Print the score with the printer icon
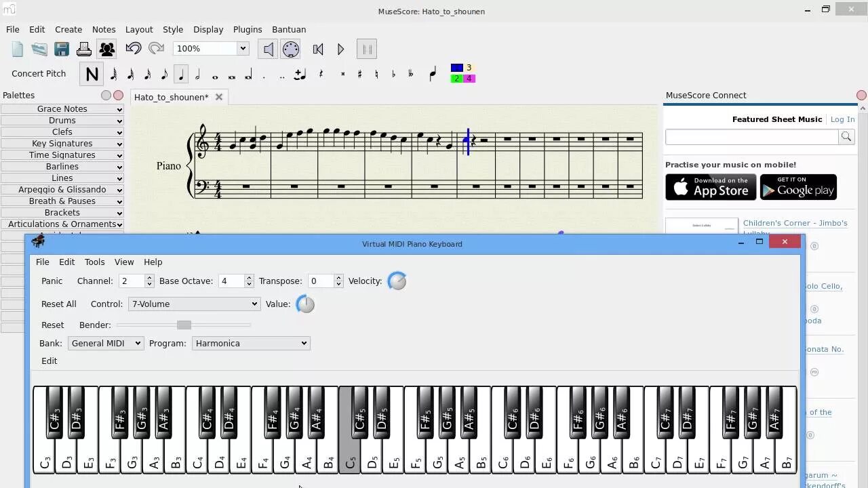This screenshot has width=868, height=488. [84, 49]
